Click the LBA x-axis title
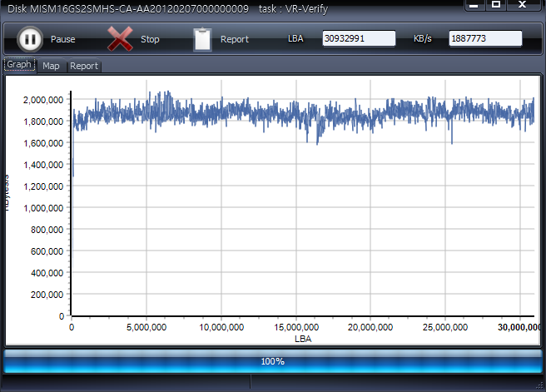The width and height of the screenshot is (546, 392). coord(302,339)
